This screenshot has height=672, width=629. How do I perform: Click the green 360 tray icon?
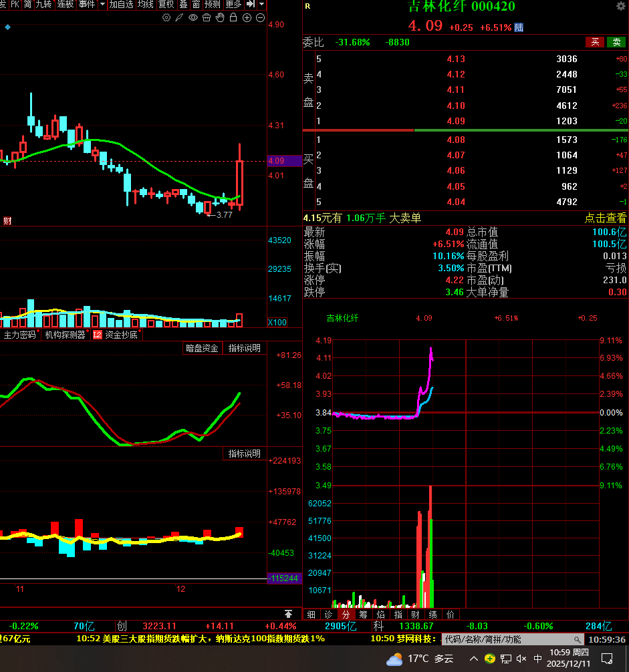[490, 659]
